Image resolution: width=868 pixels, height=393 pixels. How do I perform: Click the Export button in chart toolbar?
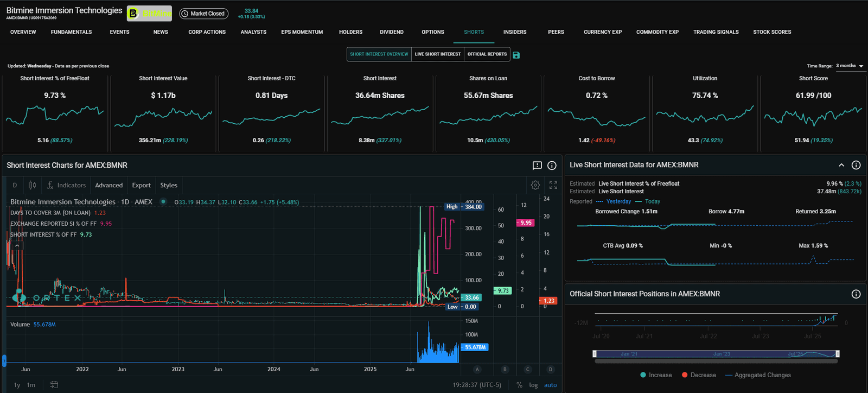pos(141,185)
